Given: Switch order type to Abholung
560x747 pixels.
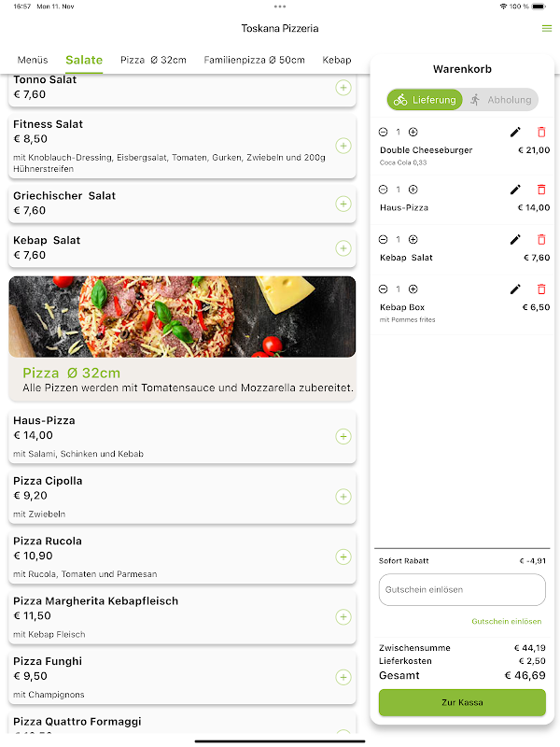Looking at the screenshot, I should [500, 100].
